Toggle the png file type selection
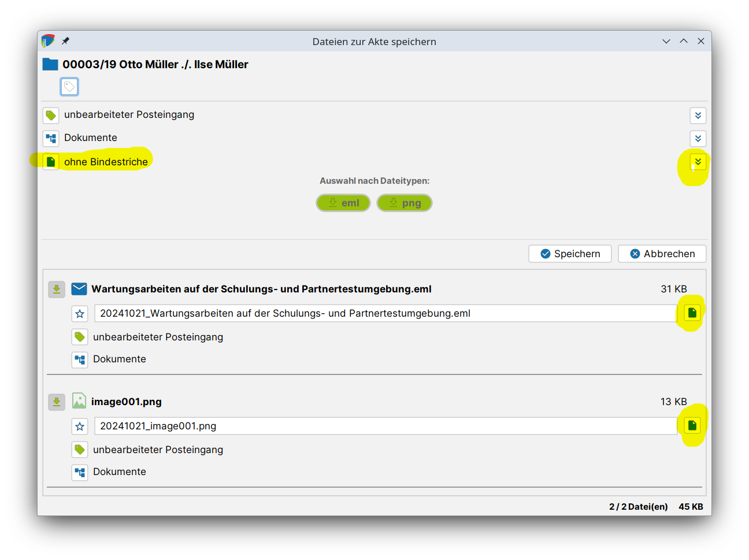Image resolution: width=749 pixels, height=560 pixels. [x=405, y=203]
